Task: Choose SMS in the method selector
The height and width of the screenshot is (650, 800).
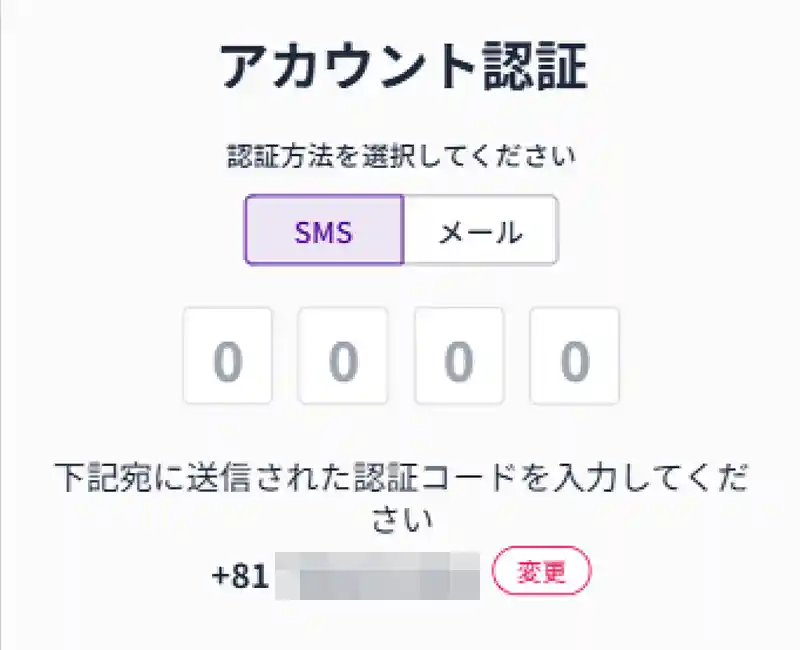Action: pyautogui.click(x=324, y=231)
